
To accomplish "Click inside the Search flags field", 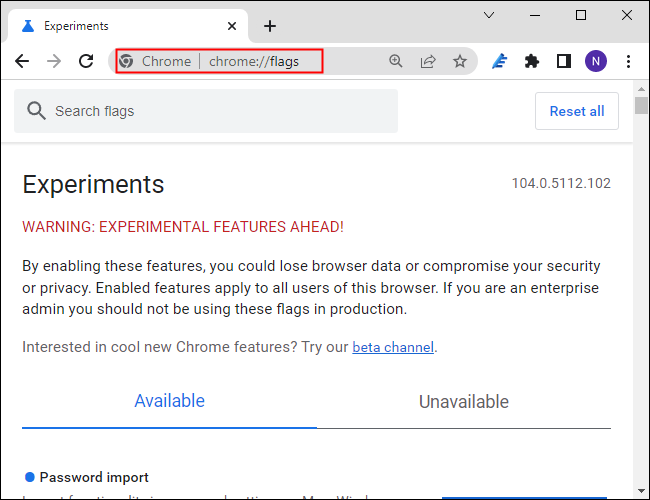I will 220,111.
